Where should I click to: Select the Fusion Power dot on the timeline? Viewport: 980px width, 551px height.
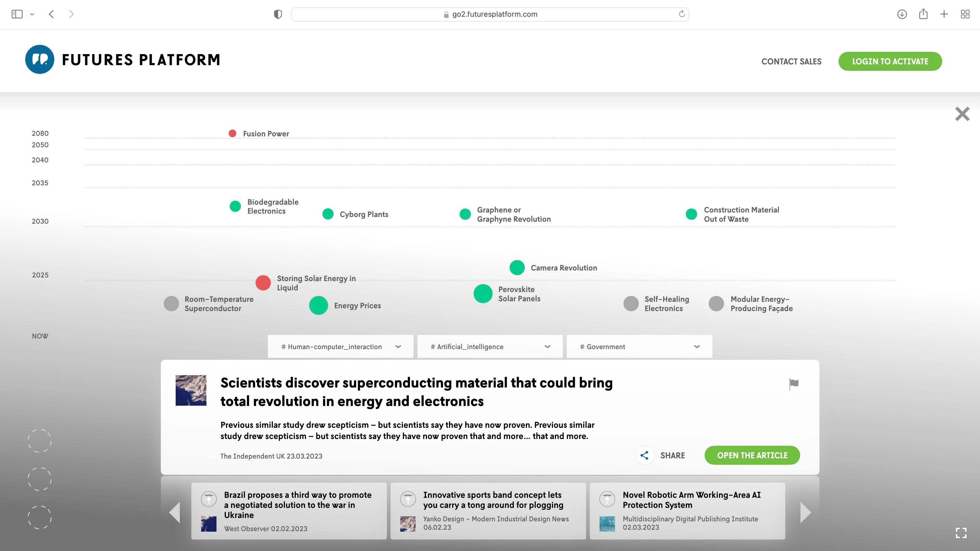(x=233, y=133)
